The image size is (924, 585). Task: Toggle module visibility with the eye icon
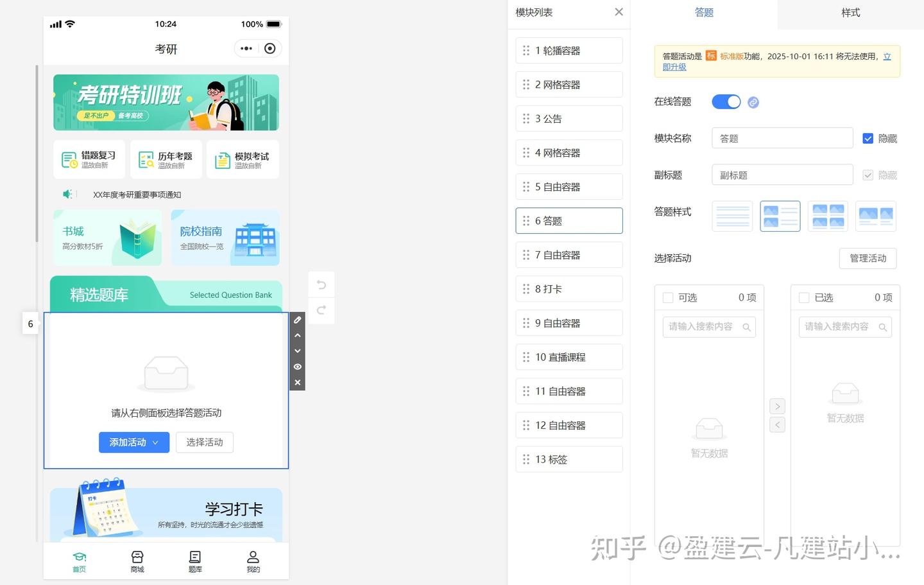click(297, 367)
